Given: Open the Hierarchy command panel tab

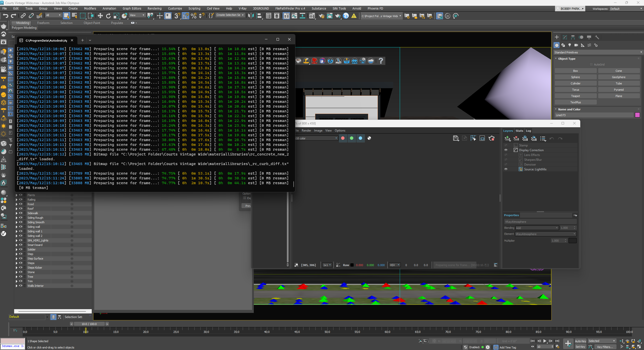Looking at the screenshot, I should (x=573, y=37).
